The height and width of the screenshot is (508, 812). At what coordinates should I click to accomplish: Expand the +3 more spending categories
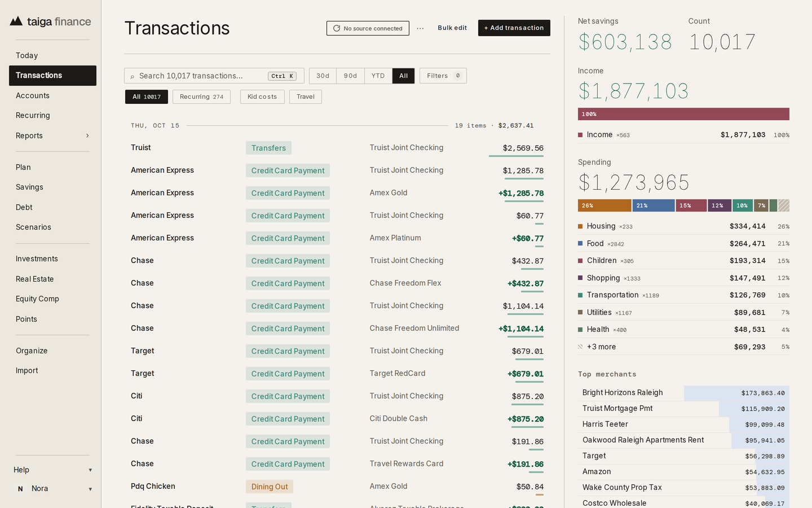(683, 347)
